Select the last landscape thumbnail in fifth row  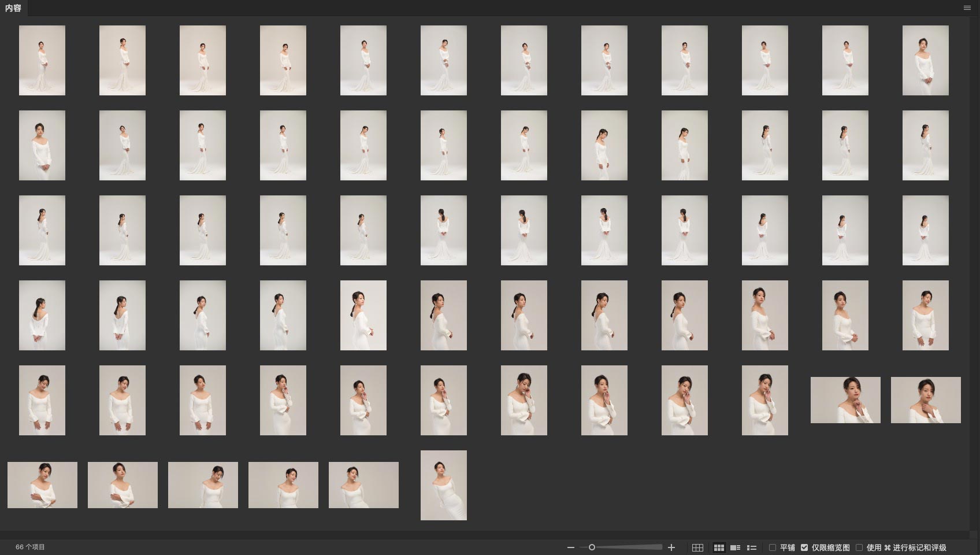click(x=926, y=400)
